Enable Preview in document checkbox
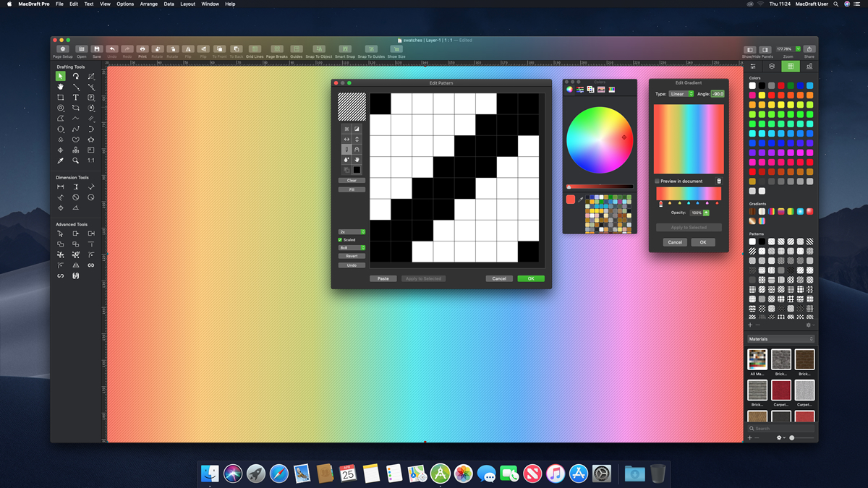 point(657,181)
